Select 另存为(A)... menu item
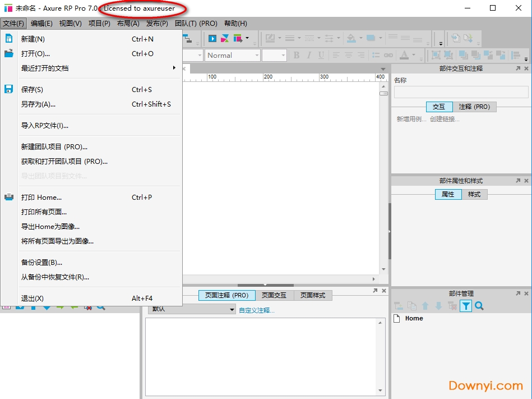This screenshot has height=399, width=532. click(91, 104)
